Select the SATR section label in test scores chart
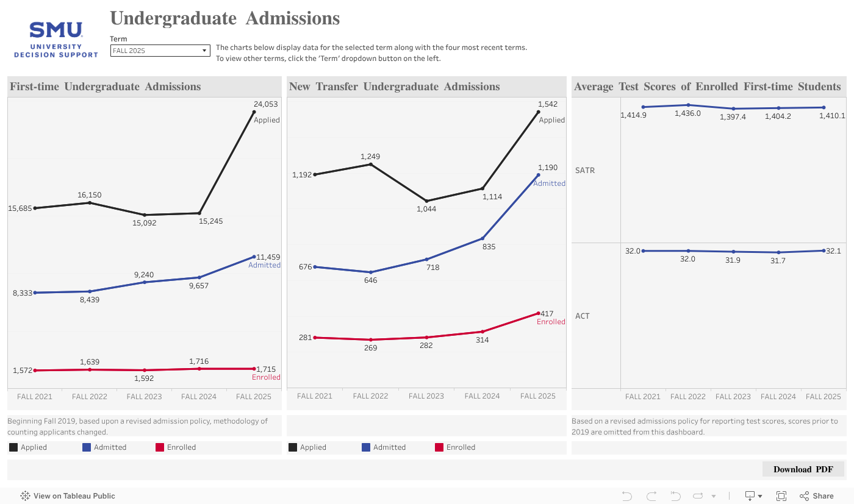This screenshot has height=504, width=854. (585, 170)
